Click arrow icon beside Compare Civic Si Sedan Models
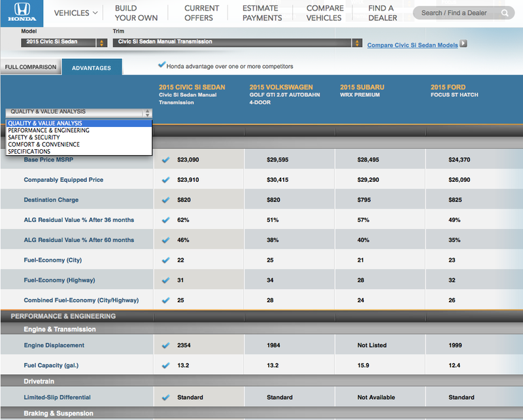Screen dimensions: 523x420 [464, 44]
